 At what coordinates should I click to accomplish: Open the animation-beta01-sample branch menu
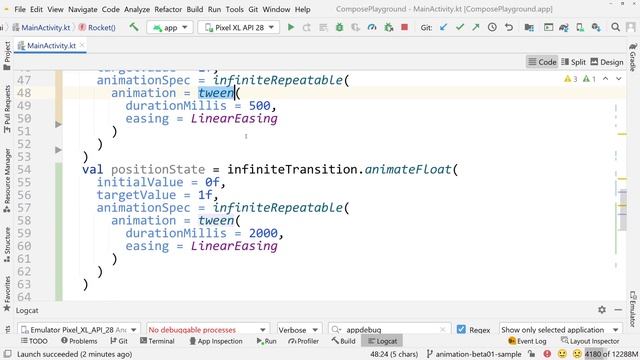pos(473,354)
